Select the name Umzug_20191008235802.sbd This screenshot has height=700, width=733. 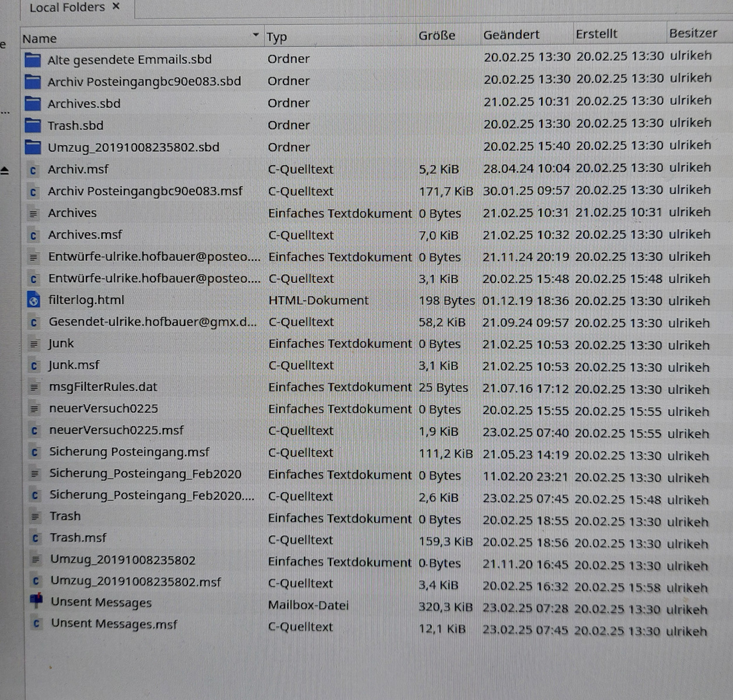[x=134, y=147]
